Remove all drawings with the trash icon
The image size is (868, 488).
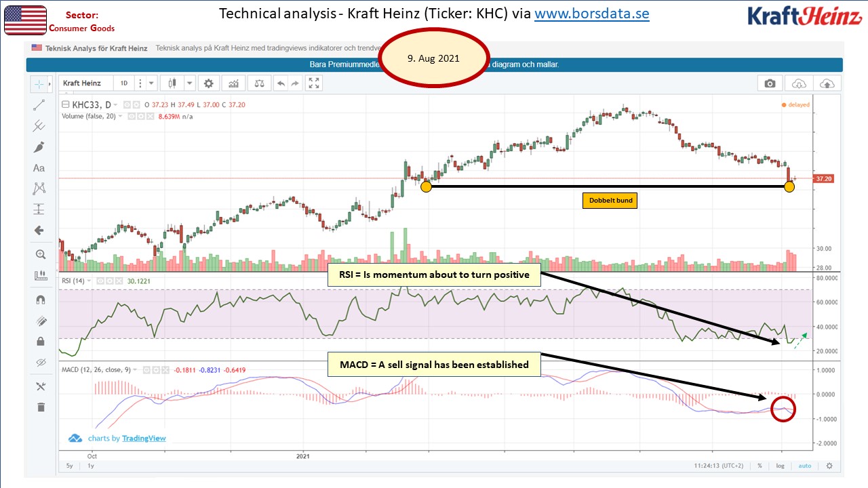point(39,407)
